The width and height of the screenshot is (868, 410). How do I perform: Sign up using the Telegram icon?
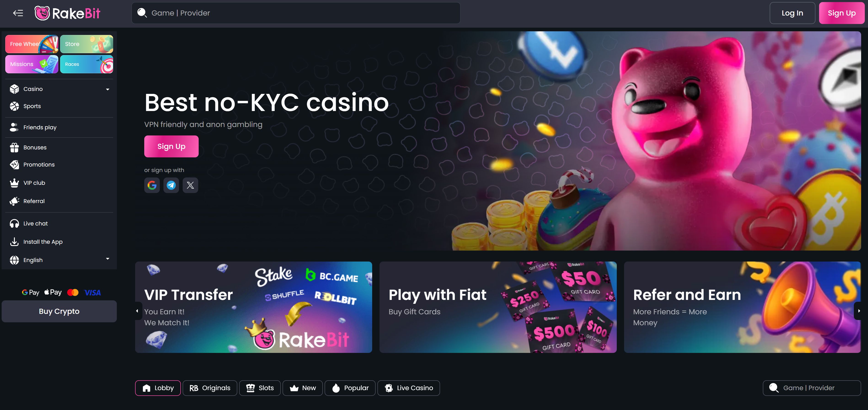[x=171, y=185]
